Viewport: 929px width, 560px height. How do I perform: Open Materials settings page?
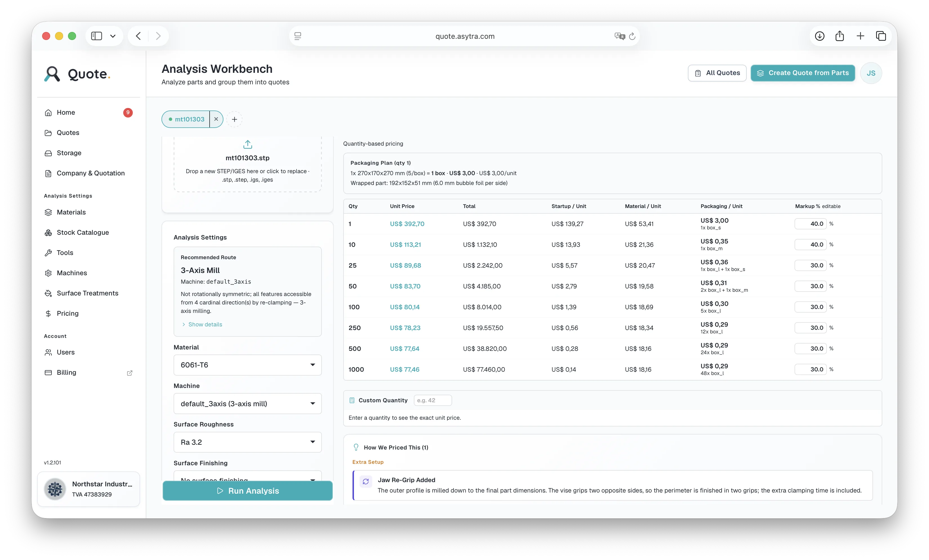pos(89,212)
